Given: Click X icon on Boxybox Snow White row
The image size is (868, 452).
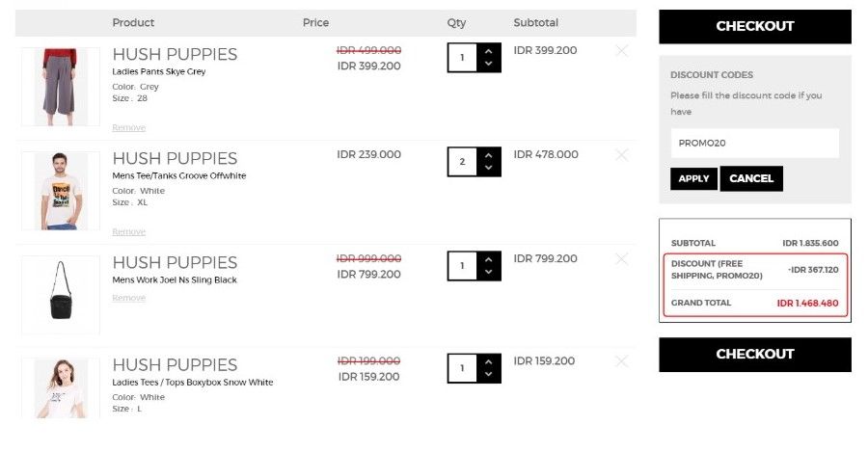Looking at the screenshot, I should click(x=622, y=361).
